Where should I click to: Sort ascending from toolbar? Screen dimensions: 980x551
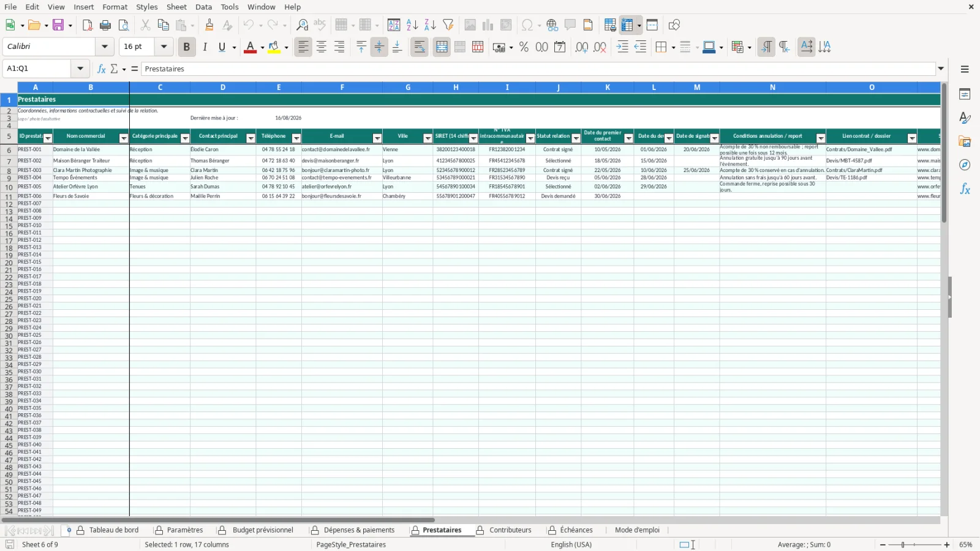[412, 25]
